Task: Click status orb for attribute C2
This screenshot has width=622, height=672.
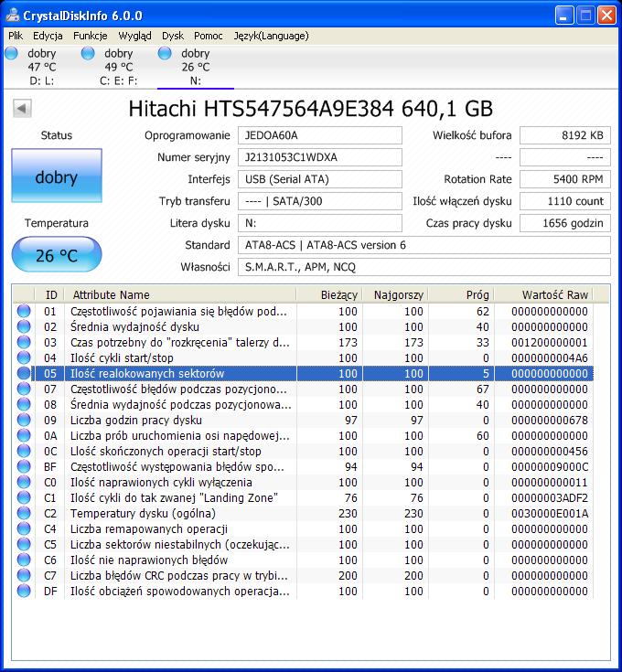Action: click(x=24, y=513)
